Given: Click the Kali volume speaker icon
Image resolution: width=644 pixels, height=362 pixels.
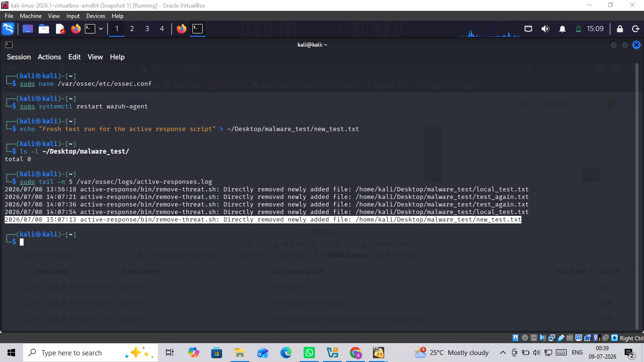Looking at the screenshot, I should click(545, 29).
